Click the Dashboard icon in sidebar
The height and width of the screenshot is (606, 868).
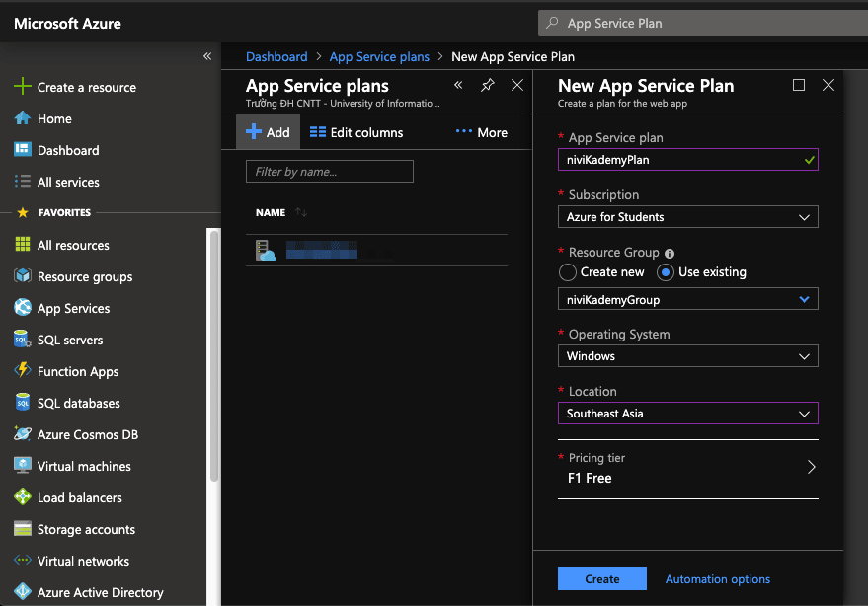click(22, 149)
